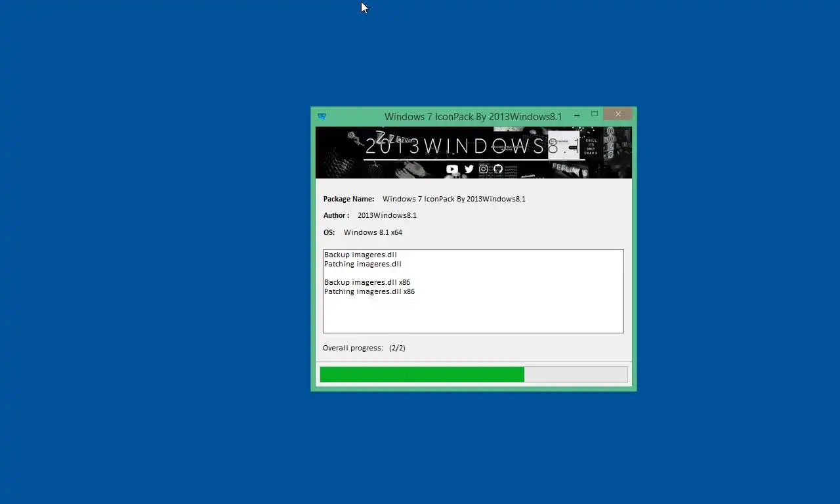Open the GitHub icon in the banner

pyautogui.click(x=498, y=169)
